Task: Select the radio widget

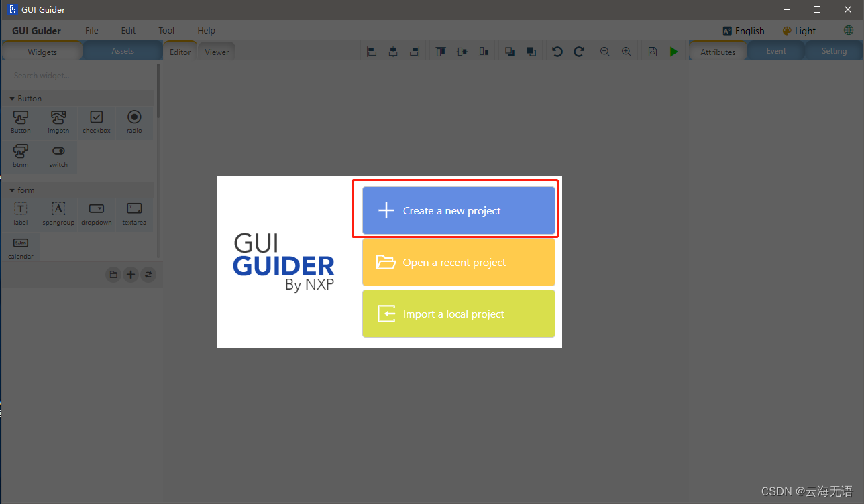Action: (x=134, y=122)
